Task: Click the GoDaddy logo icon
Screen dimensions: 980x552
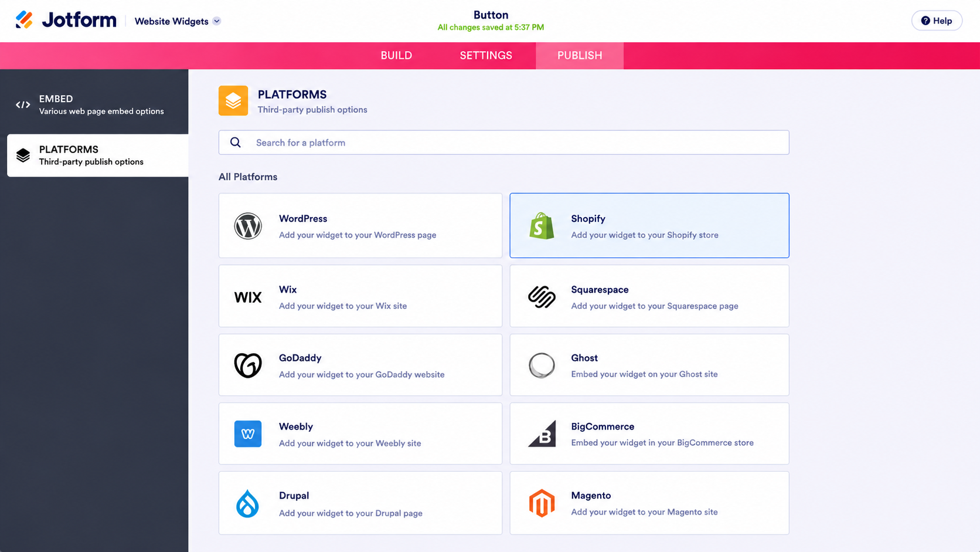Action: (x=248, y=365)
